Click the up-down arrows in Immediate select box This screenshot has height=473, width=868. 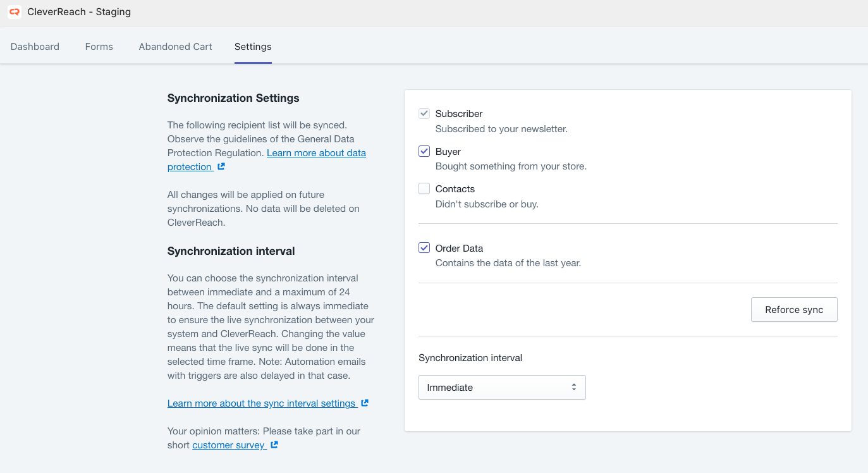click(573, 387)
